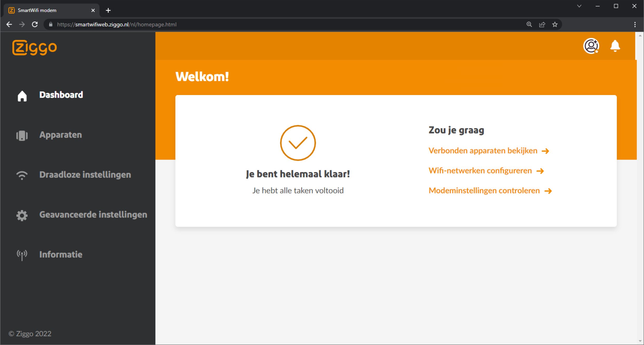Click the checkmark completion icon
The image size is (644, 345).
(x=298, y=143)
